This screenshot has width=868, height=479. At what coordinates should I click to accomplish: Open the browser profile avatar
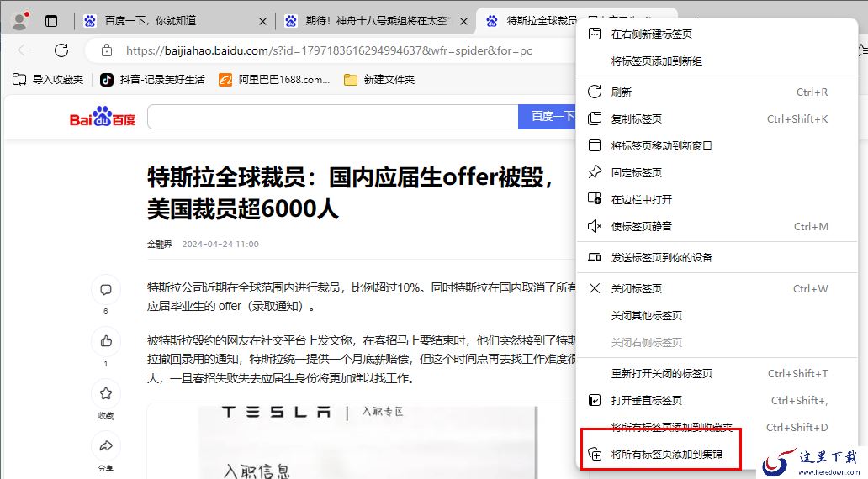pyautogui.click(x=20, y=20)
